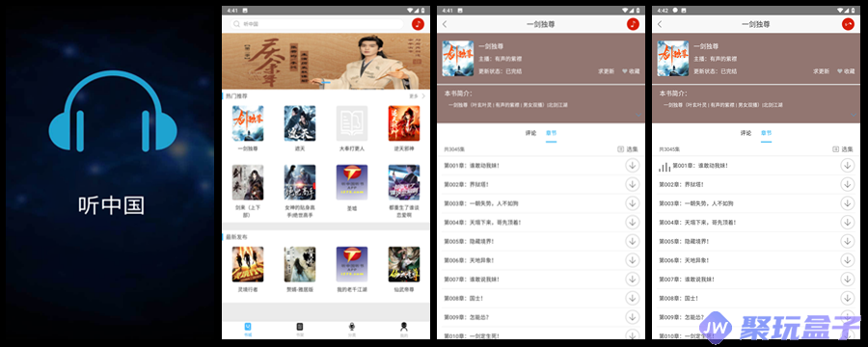Open the 逆天邪神 book cover thumbnail
The height and width of the screenshot is (347, 868).
pos(403,122)
